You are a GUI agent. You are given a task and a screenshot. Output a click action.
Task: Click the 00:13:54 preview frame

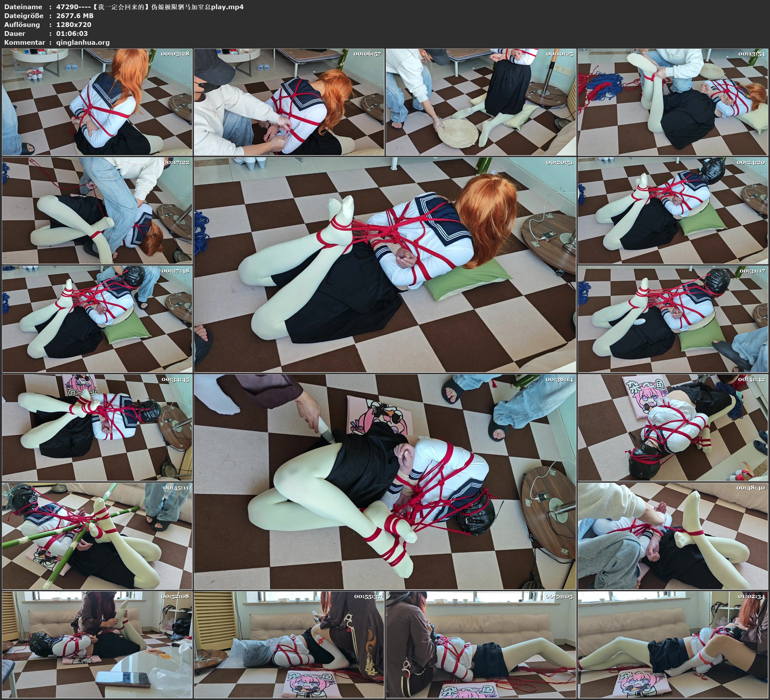point(673,102)
